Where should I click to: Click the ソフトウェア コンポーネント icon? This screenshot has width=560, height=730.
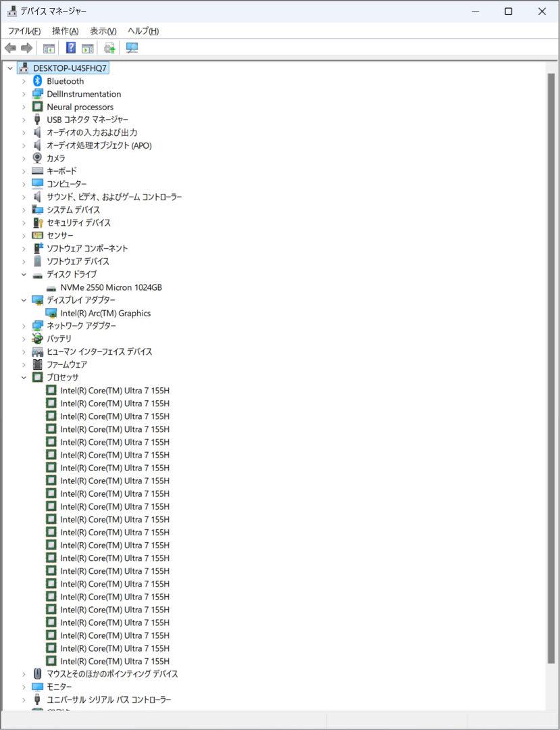[x=38, y=248]
